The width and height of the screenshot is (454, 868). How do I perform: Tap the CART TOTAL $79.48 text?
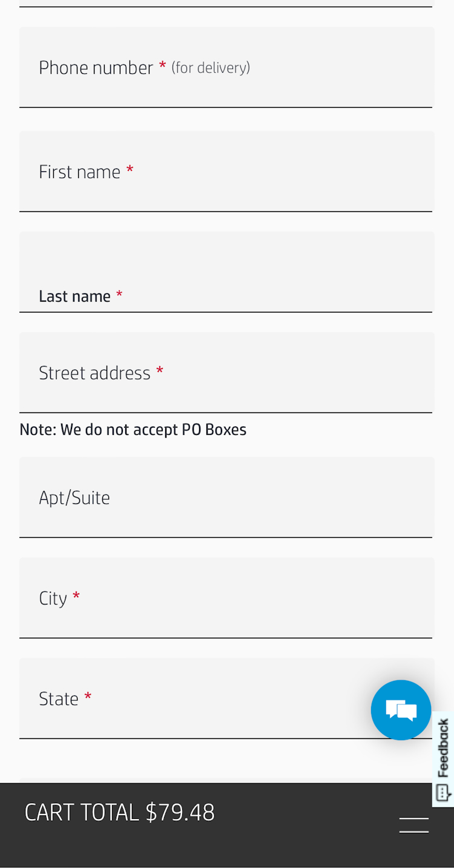(x=120, y=812)
